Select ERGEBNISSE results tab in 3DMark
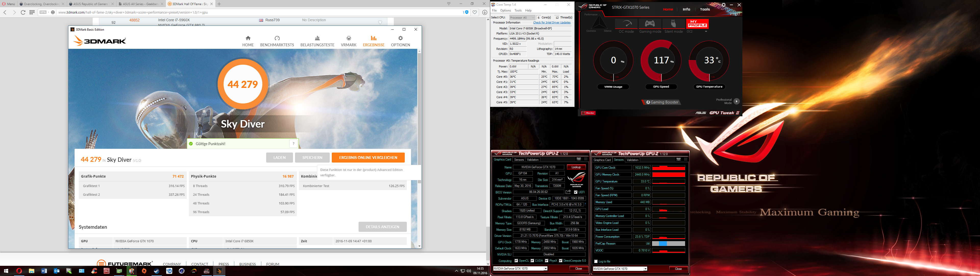 tap(374, 41)
